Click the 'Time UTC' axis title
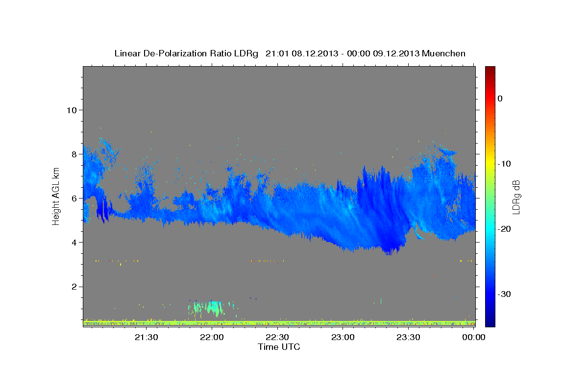 (x=279, y=347)
